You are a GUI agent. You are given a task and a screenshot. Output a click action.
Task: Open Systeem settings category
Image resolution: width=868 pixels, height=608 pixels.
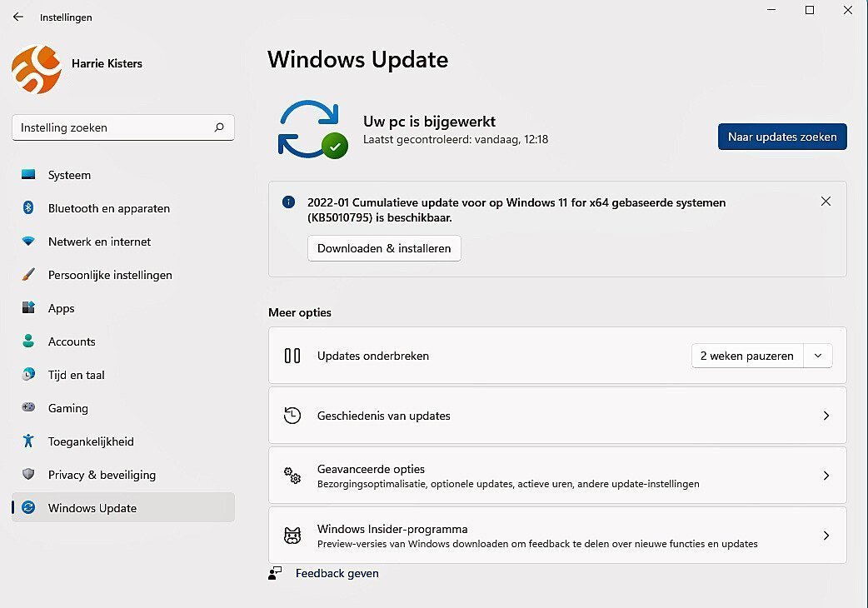tap(123, 175)
